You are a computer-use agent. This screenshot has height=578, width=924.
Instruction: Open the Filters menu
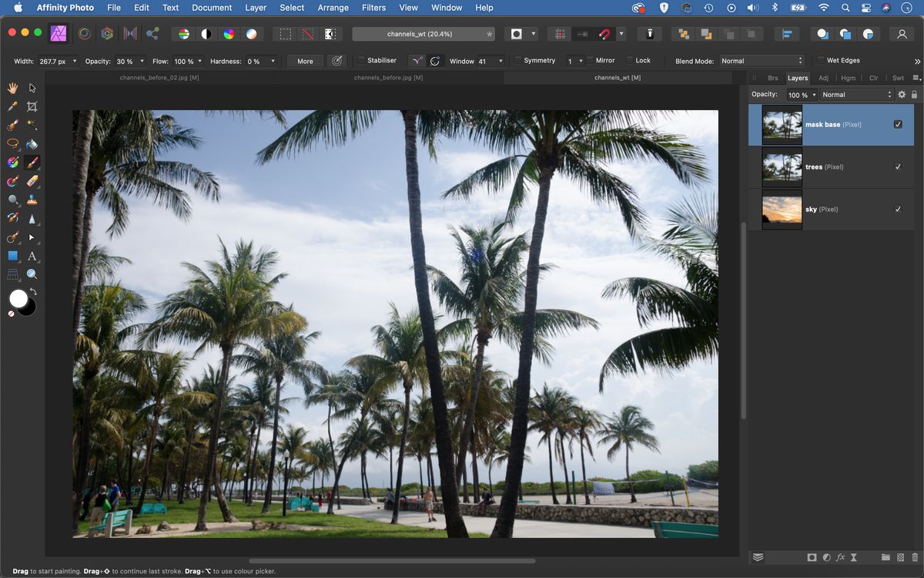click(373, 8)
